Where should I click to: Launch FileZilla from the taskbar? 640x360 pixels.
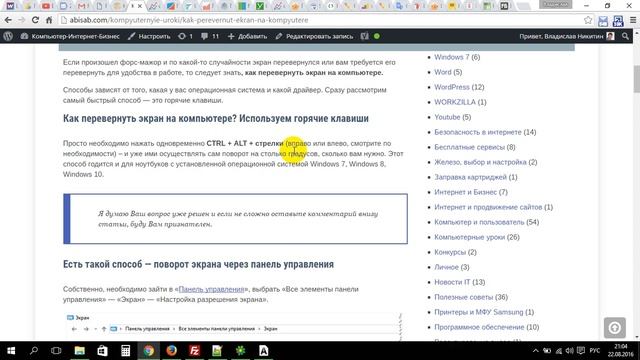[195, 351]
